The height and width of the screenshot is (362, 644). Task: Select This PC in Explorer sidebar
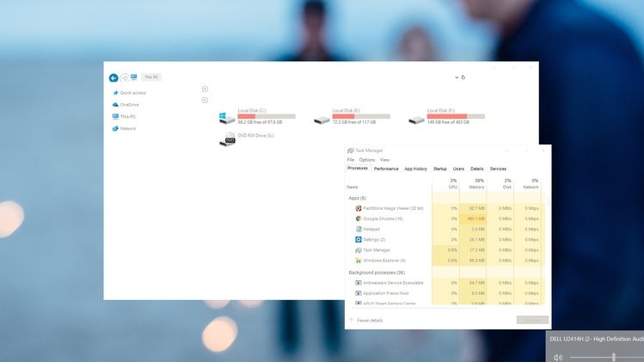pos(128,117)
